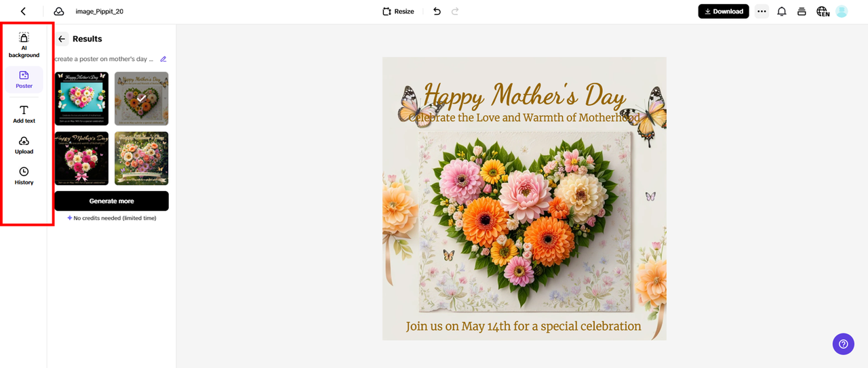Viewport: 868px width, 368px height.
Task: Click the cloud save status icon
Action: pos(59,12)
